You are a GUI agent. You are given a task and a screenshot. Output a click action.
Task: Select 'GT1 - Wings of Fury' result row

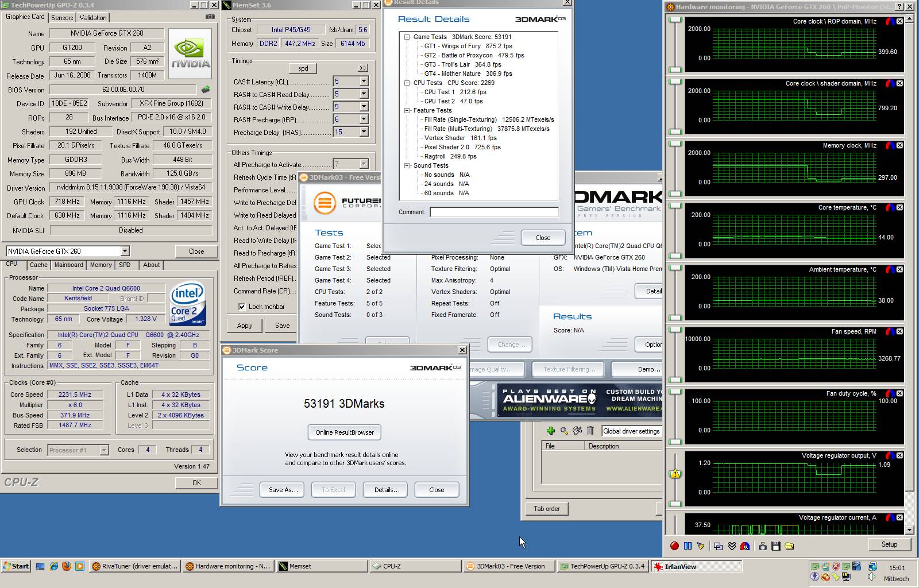(468, 46)
